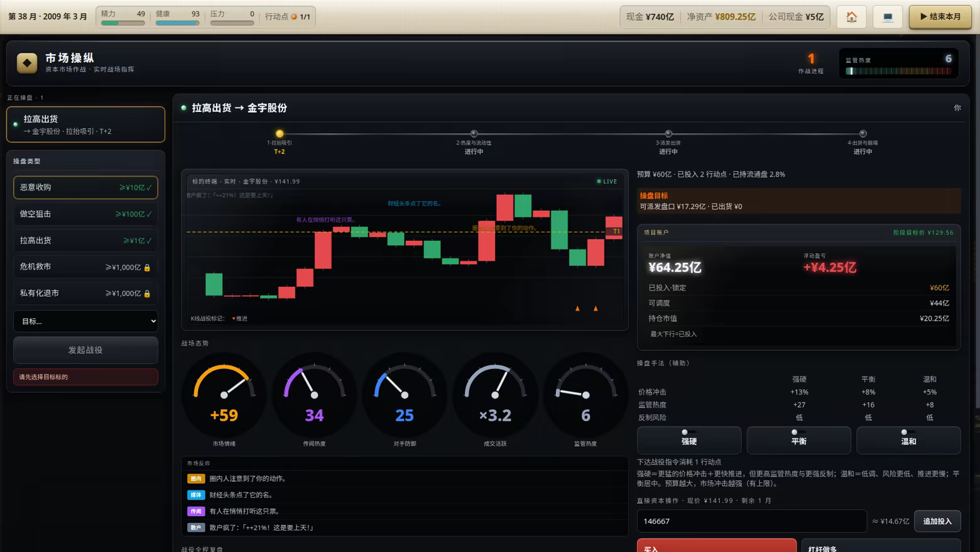Click the 媒体 tag in market reactions

tap(196, 495)
